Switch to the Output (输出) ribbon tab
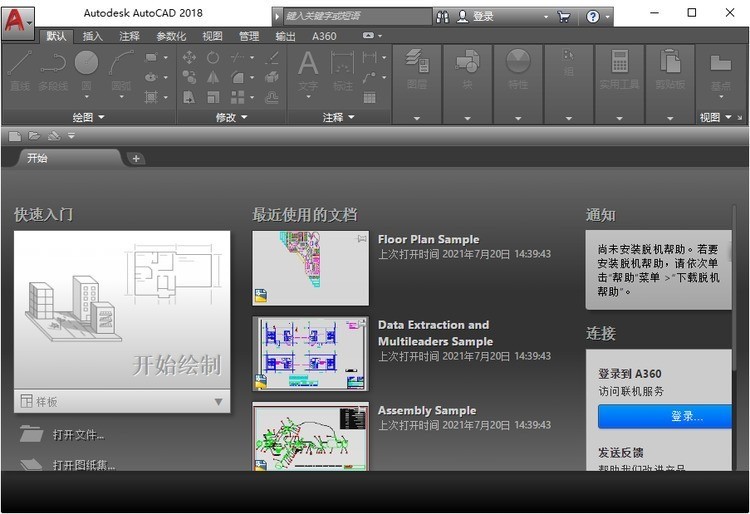 (286, 36)
